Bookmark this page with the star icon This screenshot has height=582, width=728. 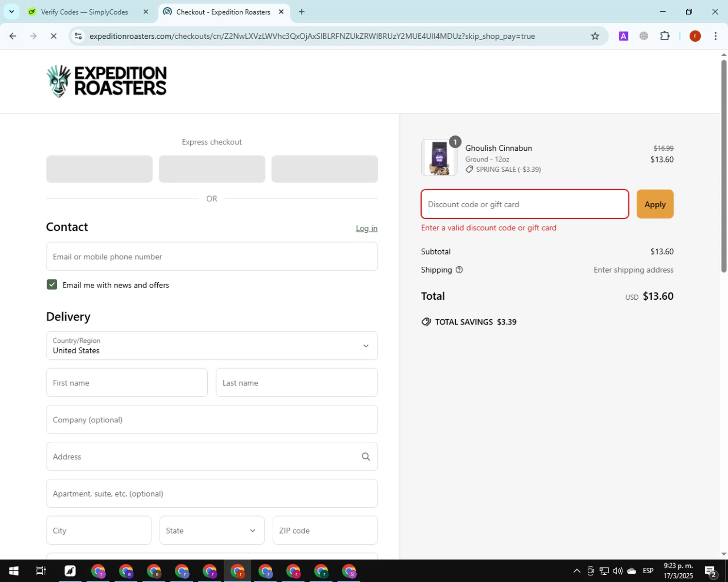tap(595, 36)
